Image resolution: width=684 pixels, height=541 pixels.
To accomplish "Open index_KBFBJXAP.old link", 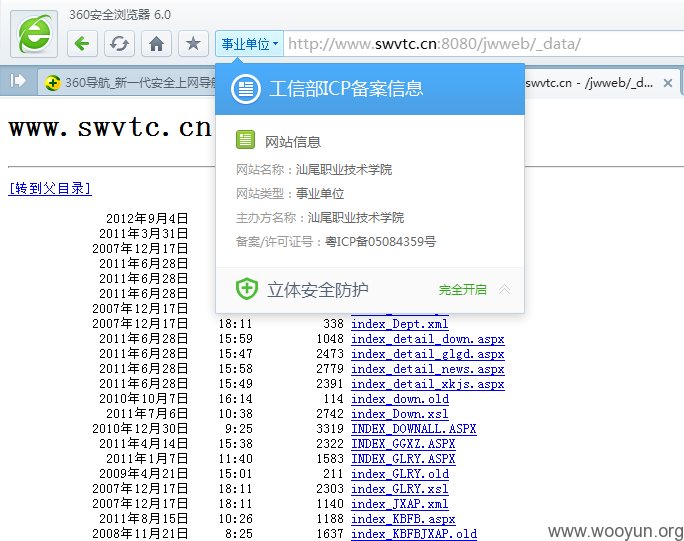I will tap(414, 534).
